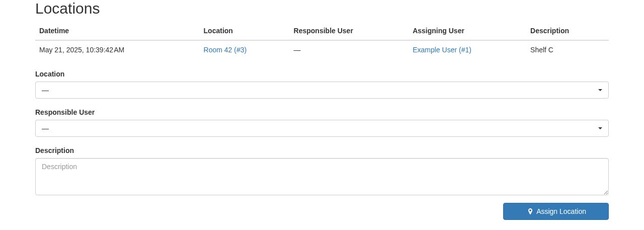
Task: Click the map marker icon on Assign Location
Action: point(530,211)
